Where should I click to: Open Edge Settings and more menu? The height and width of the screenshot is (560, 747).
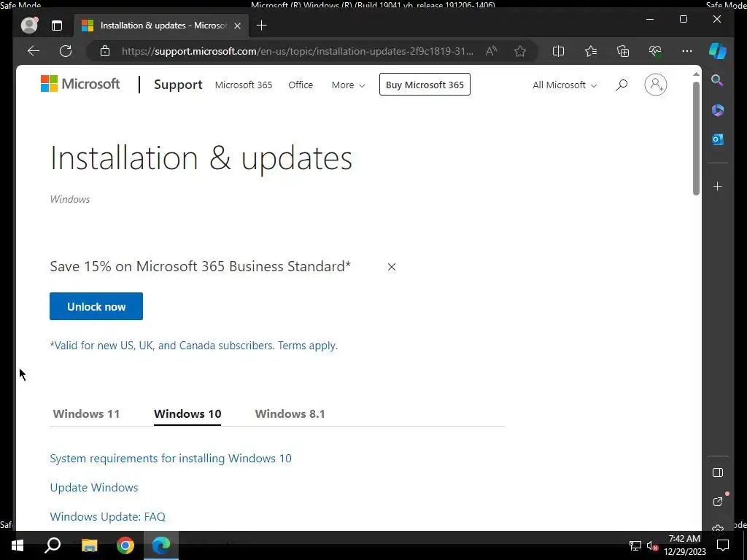pyautogui.click(x=687, y=51)
